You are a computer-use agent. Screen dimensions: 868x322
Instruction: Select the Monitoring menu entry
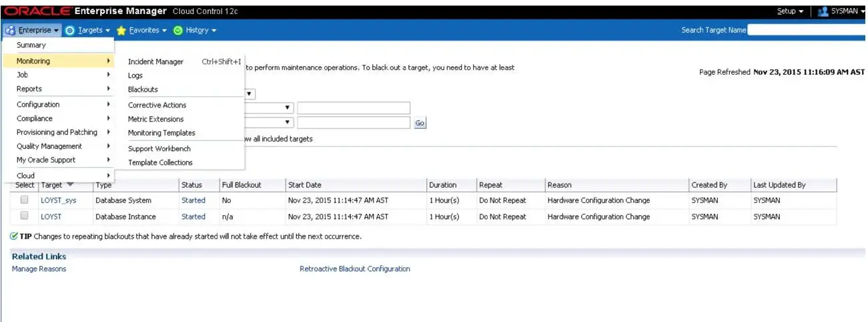click(58, 61)
